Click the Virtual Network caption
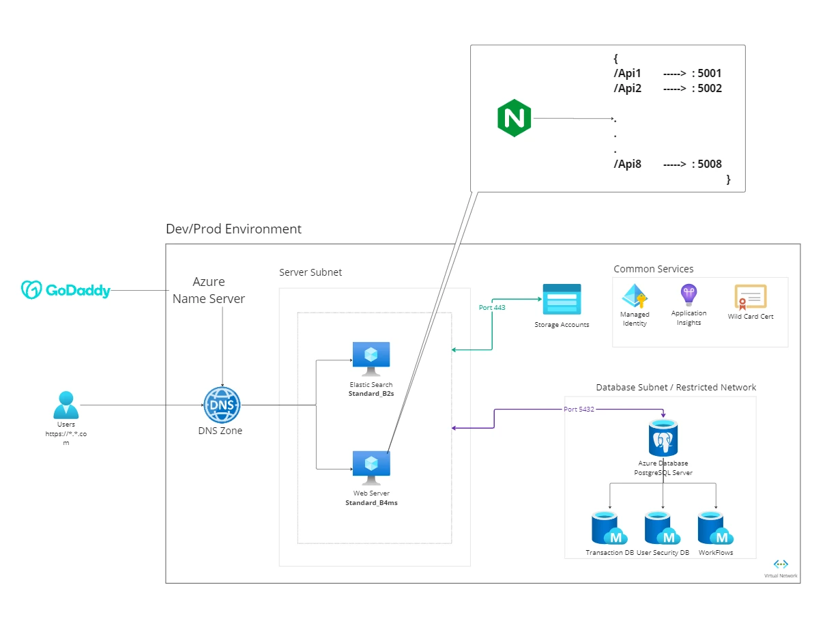Image resolution: width=840 pixels, height=617 pixels. coord(781,576)
